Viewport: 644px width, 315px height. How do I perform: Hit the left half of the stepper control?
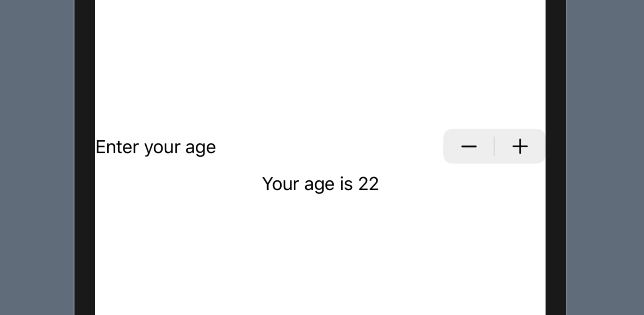(469, 146)
